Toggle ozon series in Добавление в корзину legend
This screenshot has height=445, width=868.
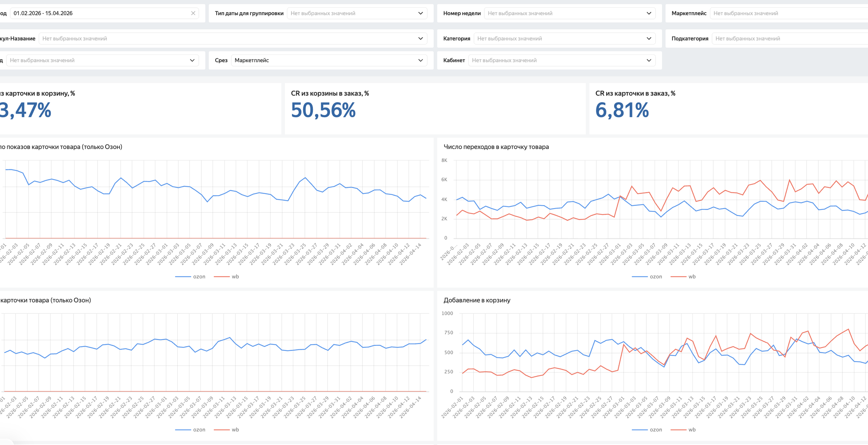647,430
